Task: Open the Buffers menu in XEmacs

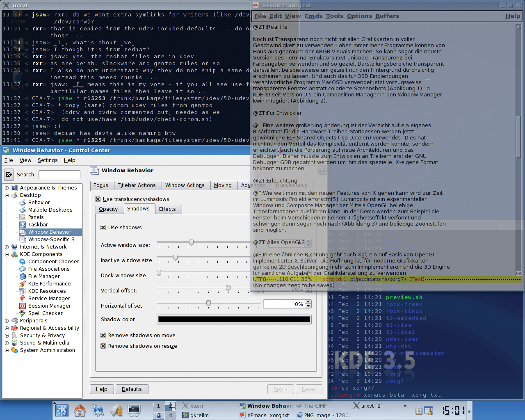Action: 387,16
